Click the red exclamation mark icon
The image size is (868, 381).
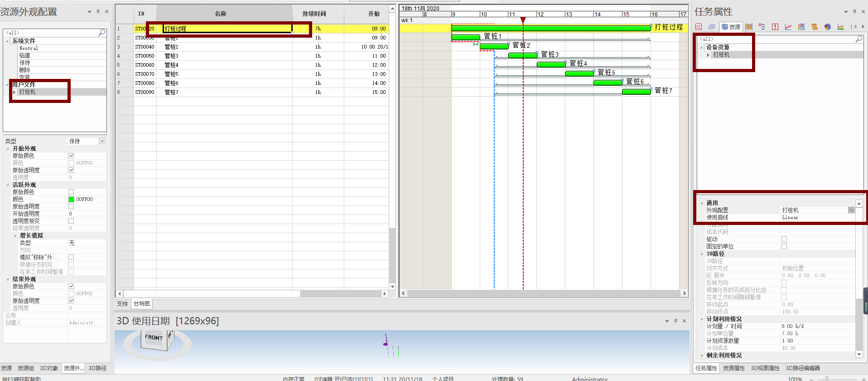775,27
